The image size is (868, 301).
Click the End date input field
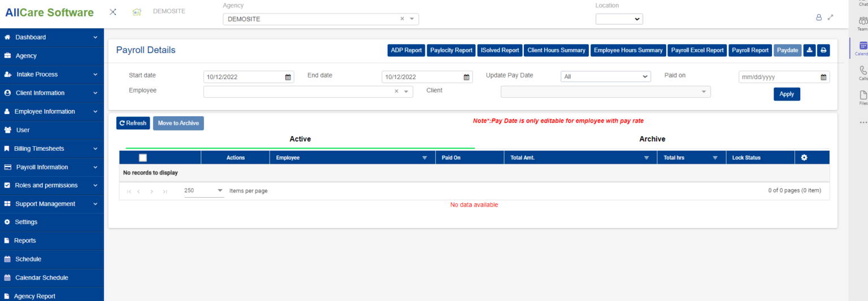pos(427,77)
